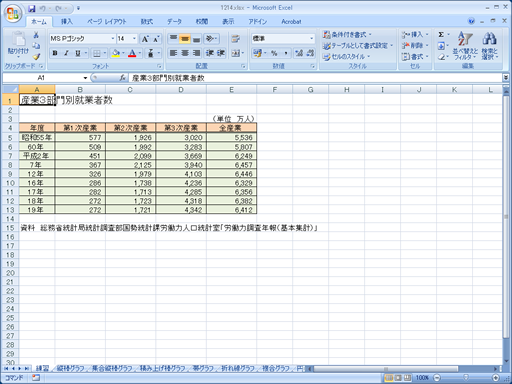Open the font color dropdown arrow
The width and height of the screenshot is (512, 384).
click(140, 53)
